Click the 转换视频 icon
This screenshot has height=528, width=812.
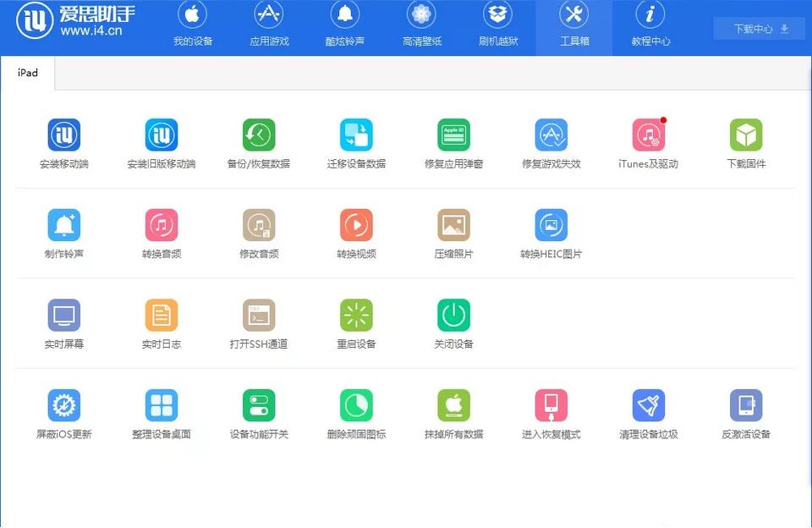[x=356, y=225]
